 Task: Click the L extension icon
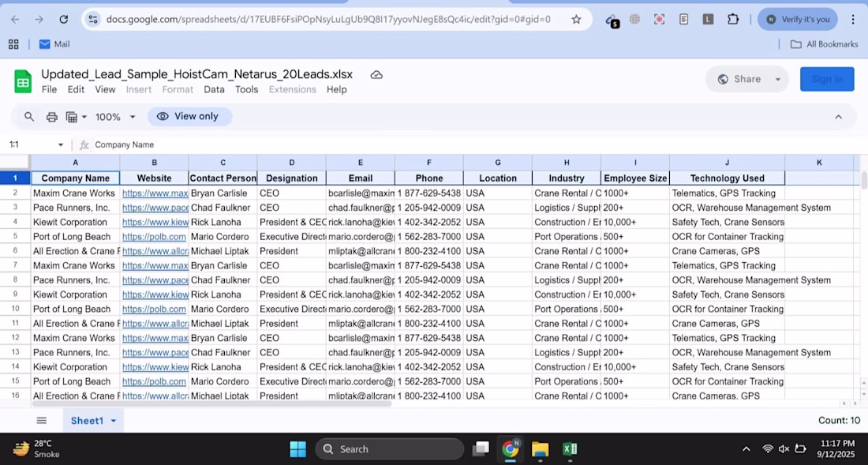coord(708,20)
